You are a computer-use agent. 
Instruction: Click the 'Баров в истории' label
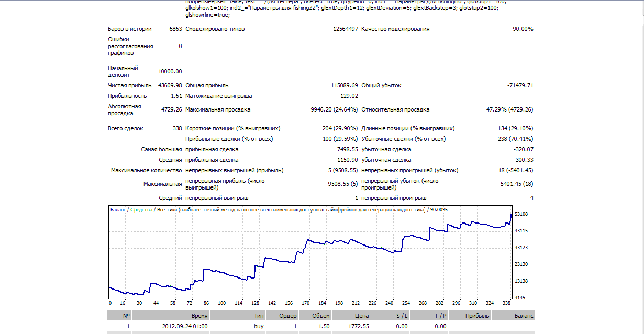point(130,29)
